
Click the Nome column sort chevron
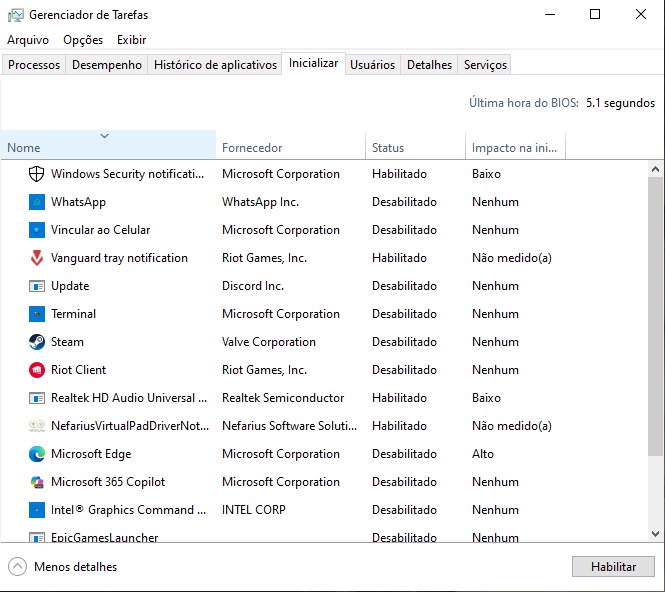point(104,136)
